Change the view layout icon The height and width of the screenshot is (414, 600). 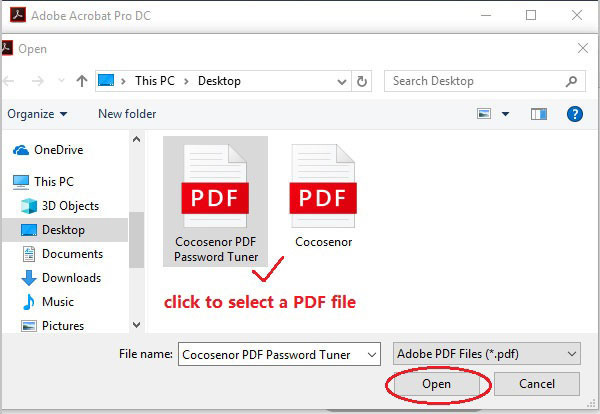coord(484,114)
